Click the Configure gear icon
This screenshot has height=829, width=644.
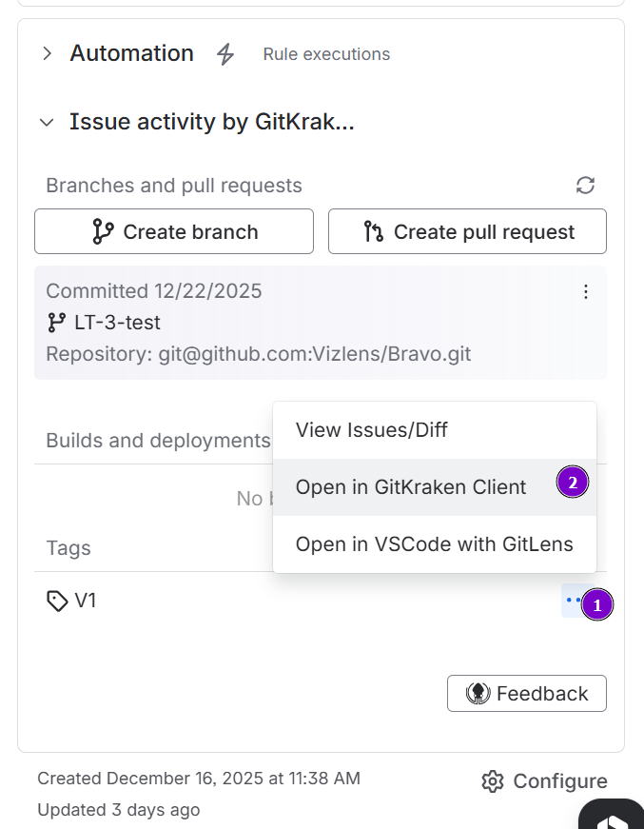[x=493, y=780]
